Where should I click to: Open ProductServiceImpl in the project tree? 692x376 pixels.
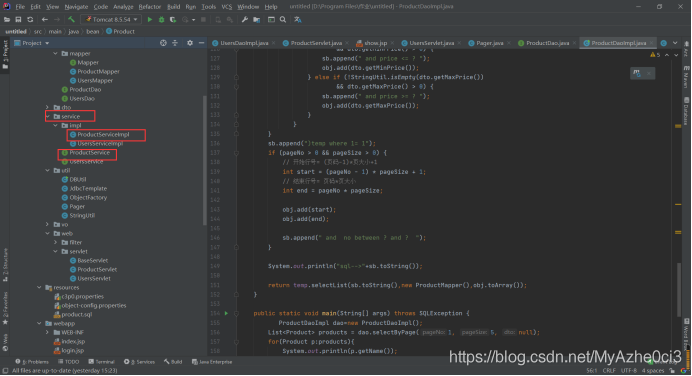[x=103, y=135]
